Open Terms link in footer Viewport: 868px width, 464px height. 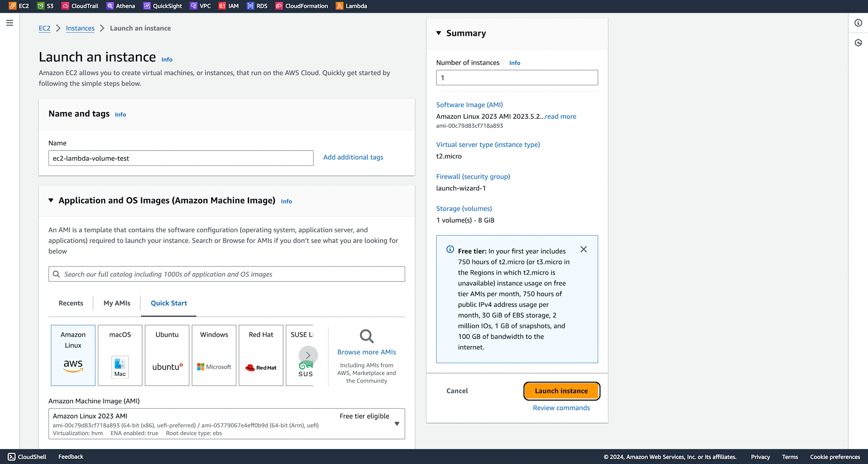(x=790, y=457)
